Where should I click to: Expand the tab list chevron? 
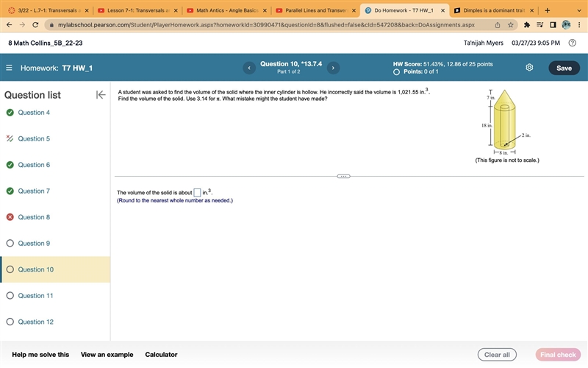coord(579,10)
